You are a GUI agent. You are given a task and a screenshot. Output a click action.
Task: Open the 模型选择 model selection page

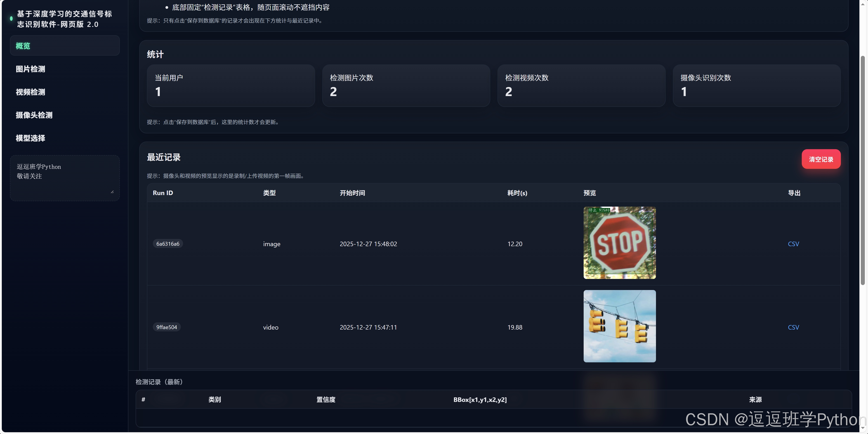(30, 138)
